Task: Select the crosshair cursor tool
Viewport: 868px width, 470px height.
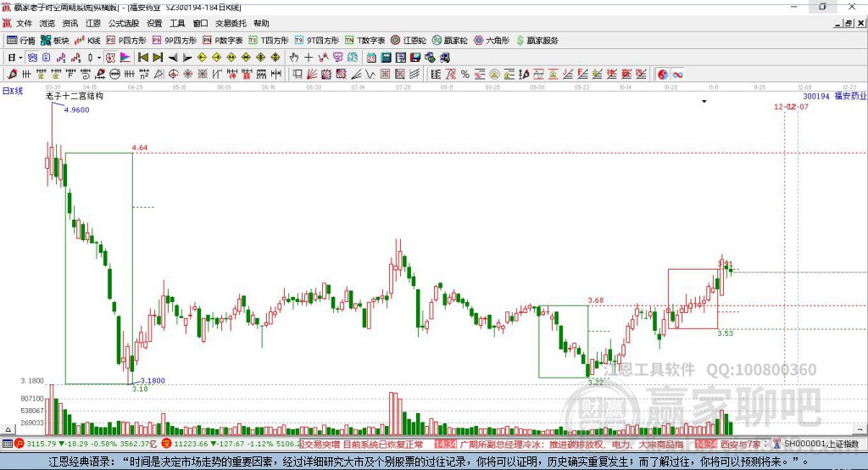Action: coord(309,58)
